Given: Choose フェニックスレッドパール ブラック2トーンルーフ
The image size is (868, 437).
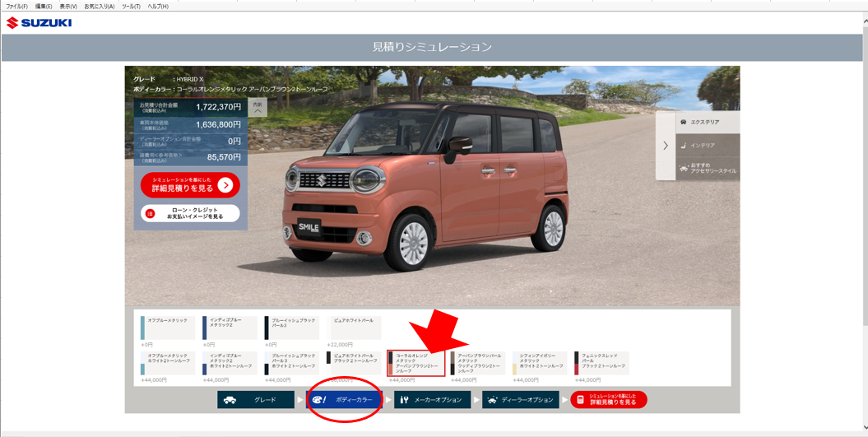Looking at the screenshot, I should pos(601,363).
